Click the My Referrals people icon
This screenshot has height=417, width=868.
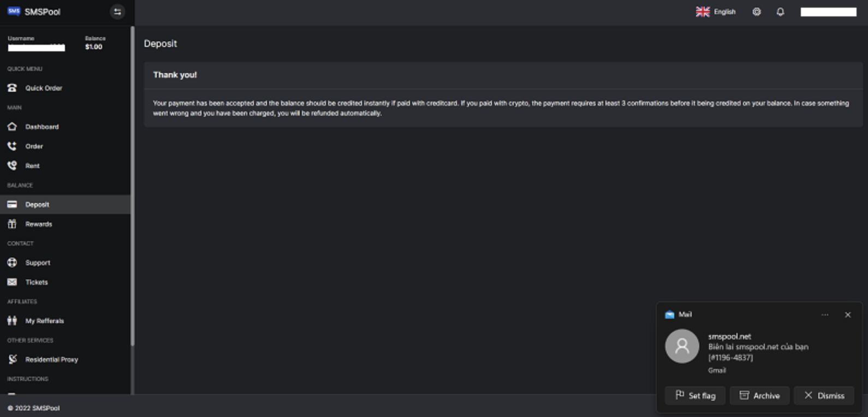coord(12,321)
